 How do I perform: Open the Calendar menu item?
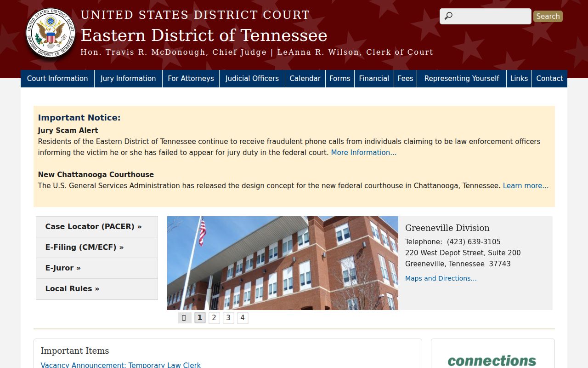coord(305,79)
